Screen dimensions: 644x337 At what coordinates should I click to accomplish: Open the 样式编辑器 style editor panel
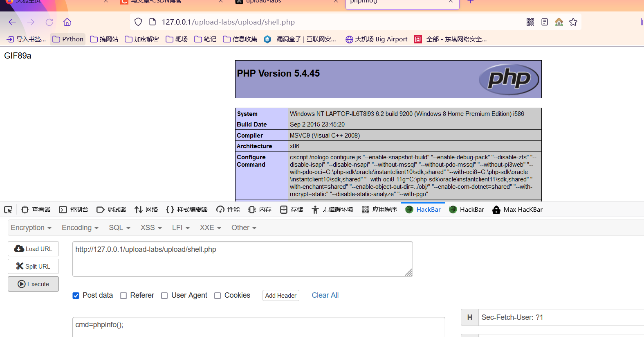coord(187,210)
